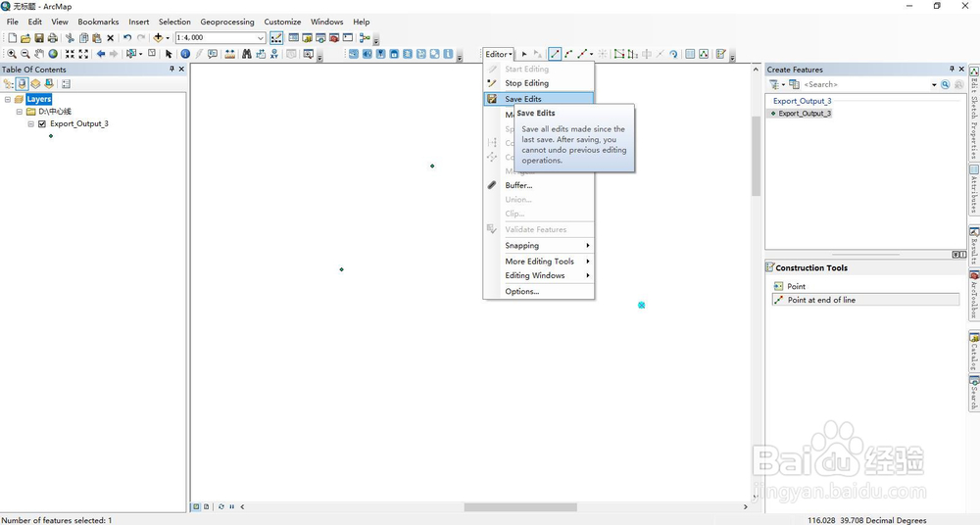The height and width of the screenshot is (525, 980).
Task: Collapse the D:\中心线 folder node
Action: coord(20,112)
